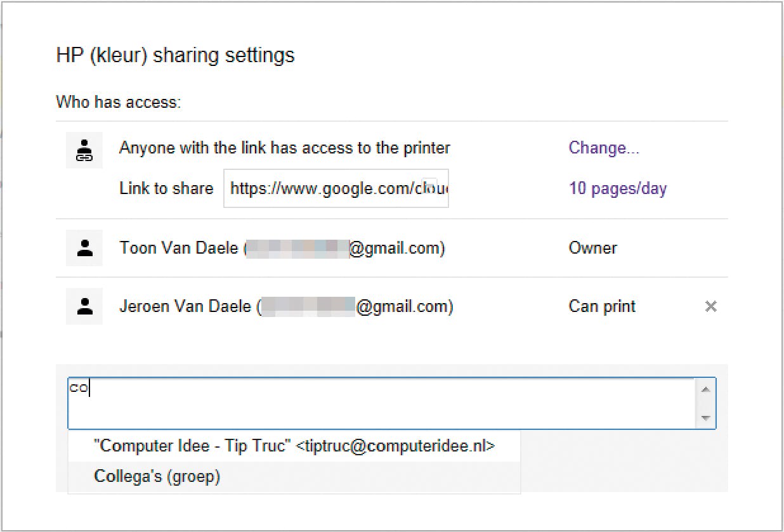
Task: Click Owner role label for Toon
Action: pyautogui.click(x=592, y=248)
